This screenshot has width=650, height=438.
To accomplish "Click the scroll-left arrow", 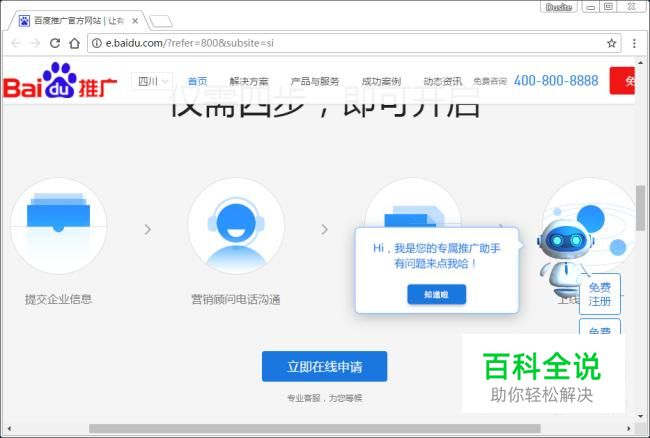I will click(x=9, y=428).
